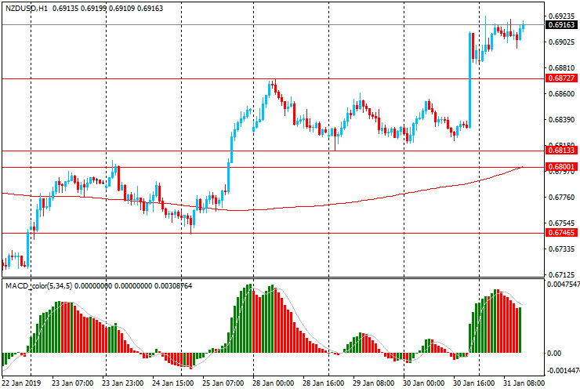
Task: Click the 0.68600 price axis value
Action: (562, 94)
